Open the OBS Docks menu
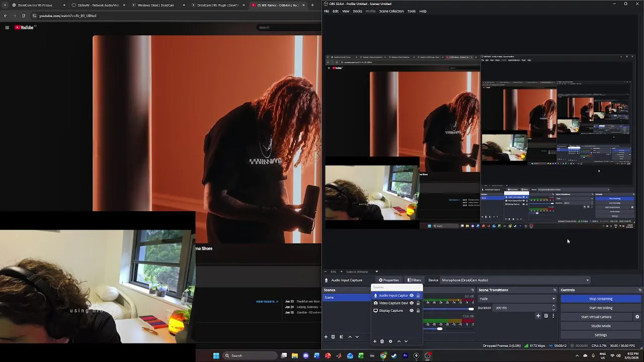The image size is (644, 362). tap(357, 11)
